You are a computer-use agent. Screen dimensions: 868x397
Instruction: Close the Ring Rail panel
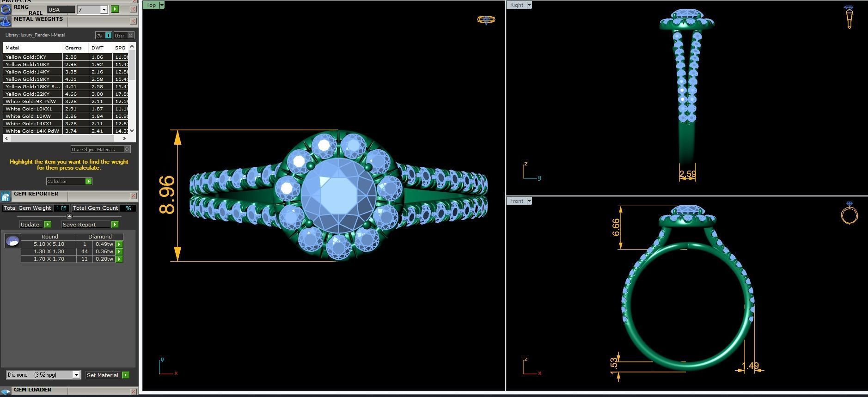pyautogui.click(x=134, y=9)
